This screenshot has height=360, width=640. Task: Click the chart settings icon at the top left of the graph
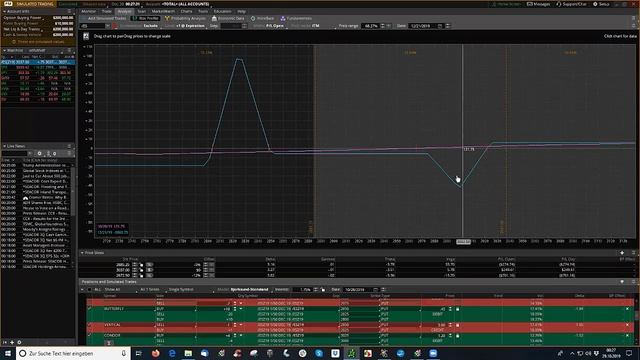click(x=86, y=36)
